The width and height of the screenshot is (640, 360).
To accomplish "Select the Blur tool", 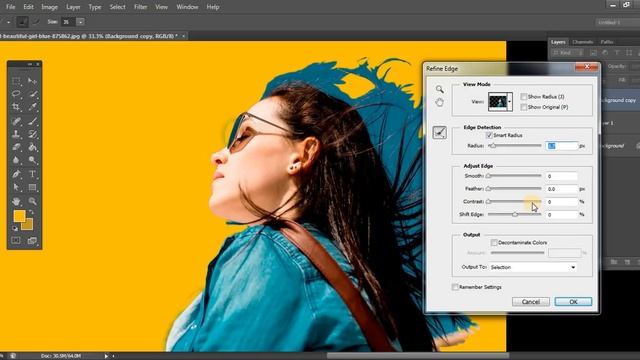I will coord(16,160).
